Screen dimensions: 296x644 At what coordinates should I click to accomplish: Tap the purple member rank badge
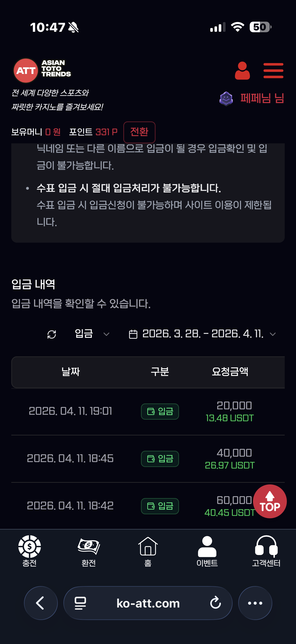[226, 98]
